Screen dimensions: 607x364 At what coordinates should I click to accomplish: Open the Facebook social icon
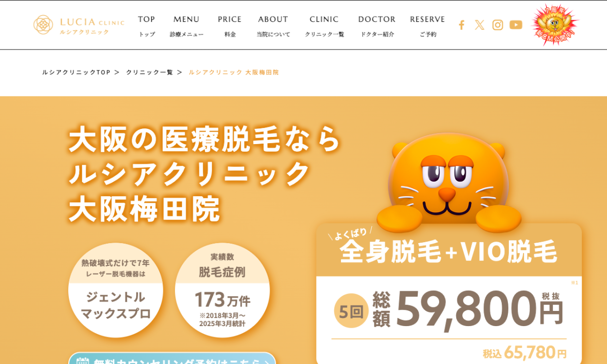461,25
